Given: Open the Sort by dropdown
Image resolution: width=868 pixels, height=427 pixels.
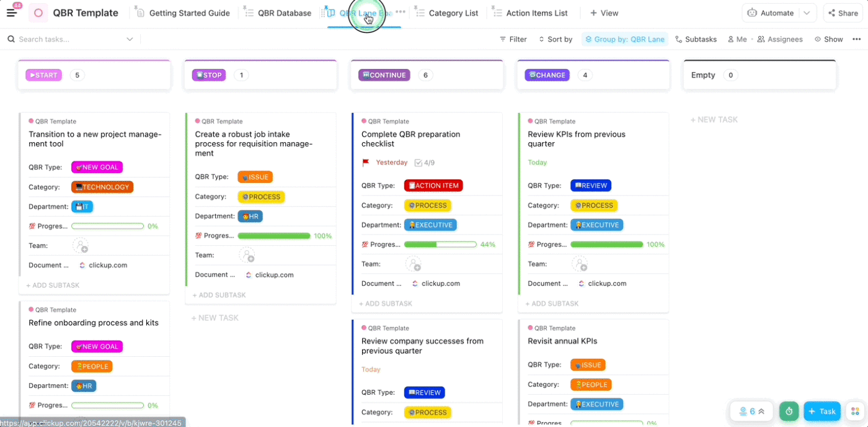Looking at the screenshot, I should tap(555, 39).
